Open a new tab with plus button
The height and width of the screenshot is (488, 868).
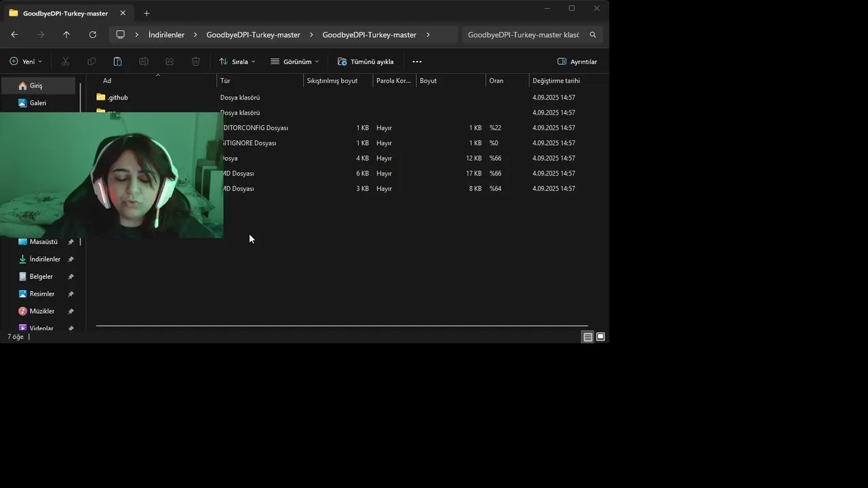146,13
